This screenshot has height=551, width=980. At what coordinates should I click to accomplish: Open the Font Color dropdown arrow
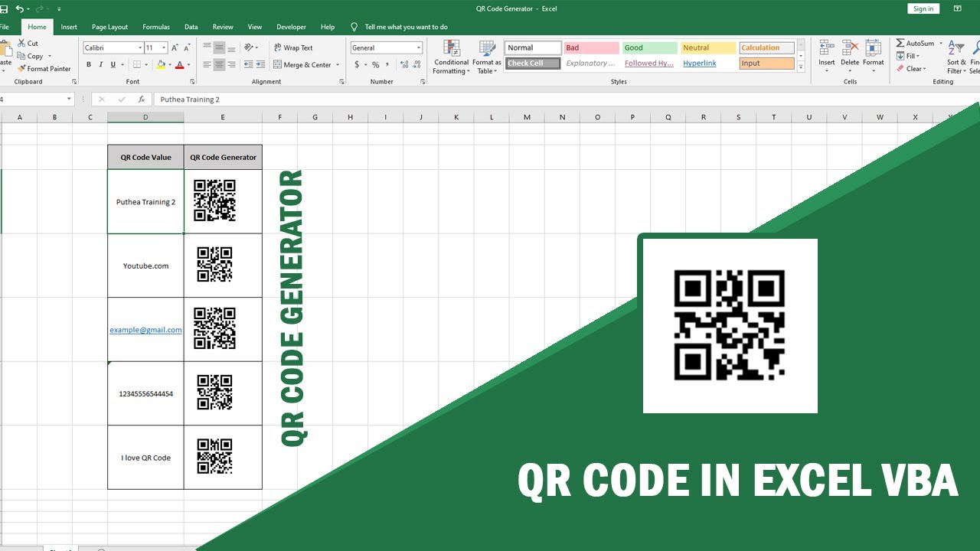[x=189, y=65]
